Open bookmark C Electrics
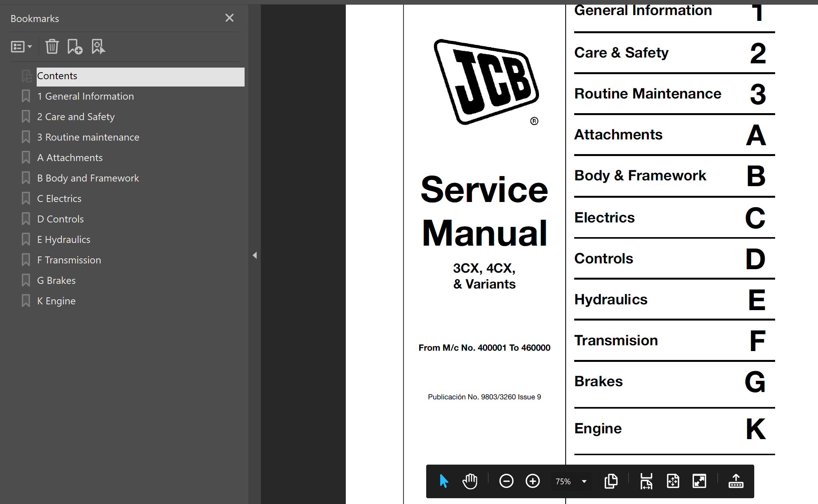 pos(59,199)
